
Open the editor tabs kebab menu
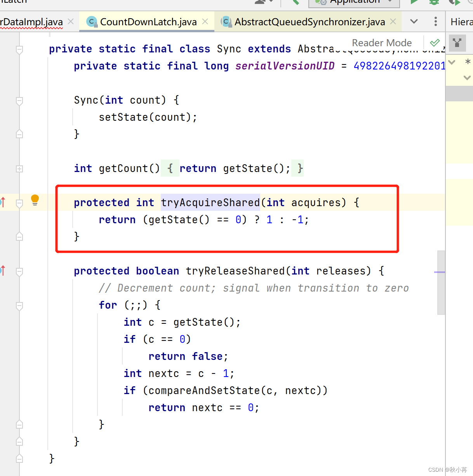coord(436,21)
